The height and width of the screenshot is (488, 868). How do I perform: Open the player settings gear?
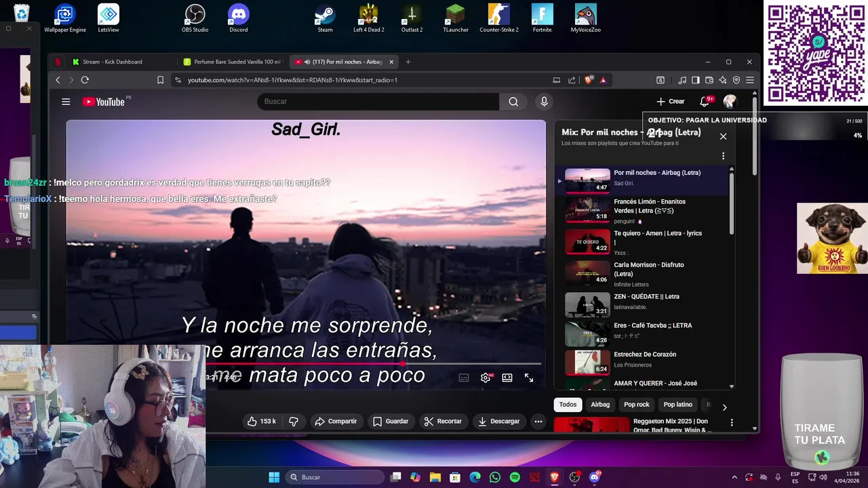[486, 378]
